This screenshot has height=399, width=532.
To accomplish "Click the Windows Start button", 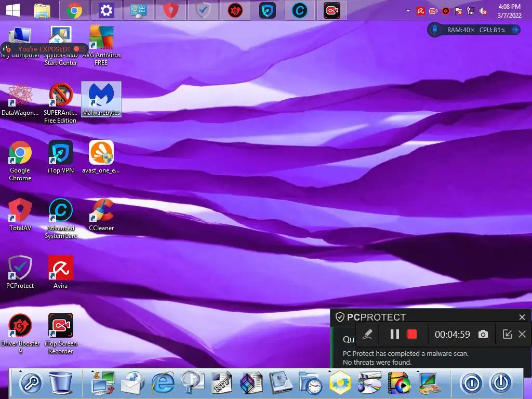I will pos(13,10).
